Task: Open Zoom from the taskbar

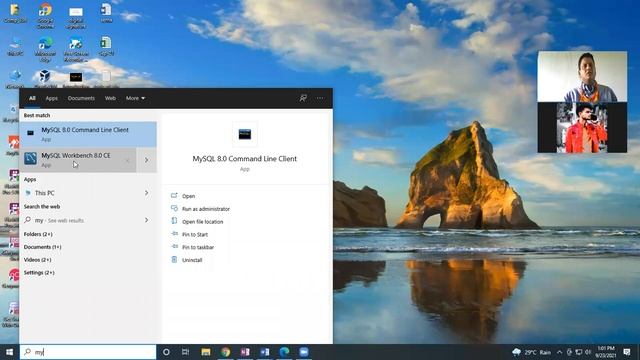Action: [x=304, y=352]
